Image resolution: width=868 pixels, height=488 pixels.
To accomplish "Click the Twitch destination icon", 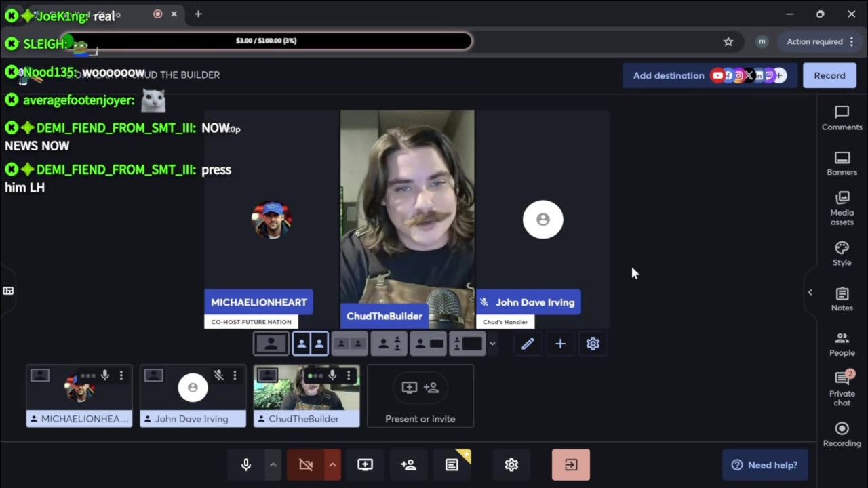I will [769, 75].
